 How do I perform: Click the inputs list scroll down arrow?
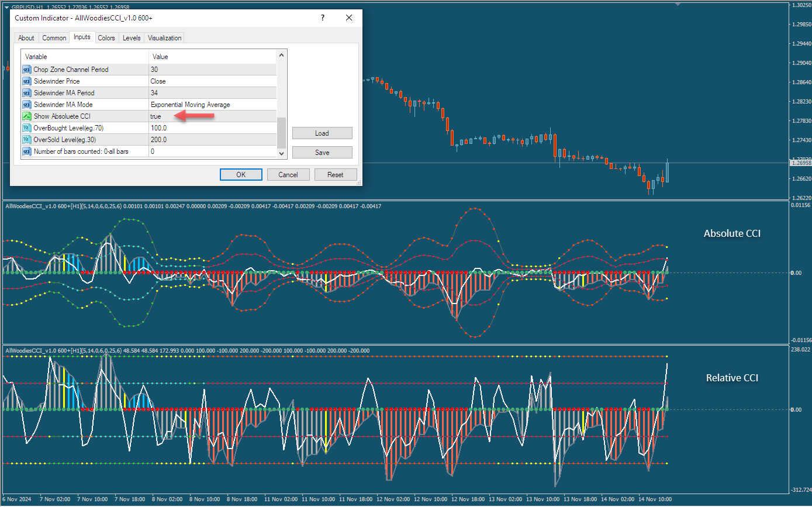point(281,153)
